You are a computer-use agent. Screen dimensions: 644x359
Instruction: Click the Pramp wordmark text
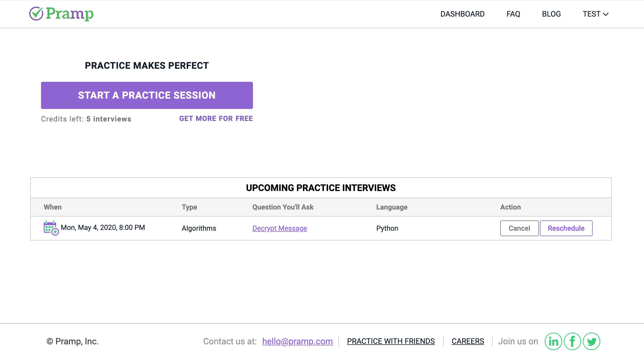(x=70, y=14)
